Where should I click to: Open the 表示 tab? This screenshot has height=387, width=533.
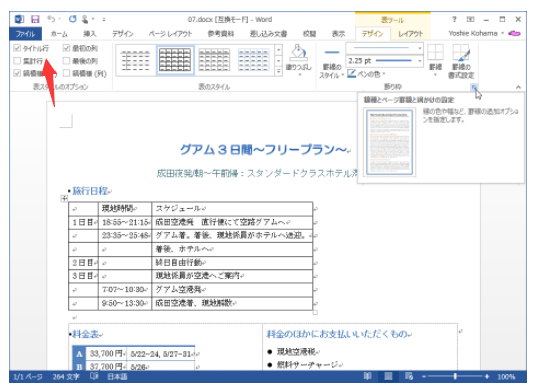point(338,34)
